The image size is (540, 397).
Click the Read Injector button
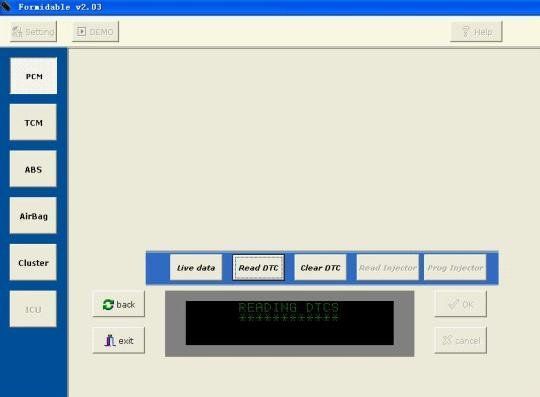387,268
